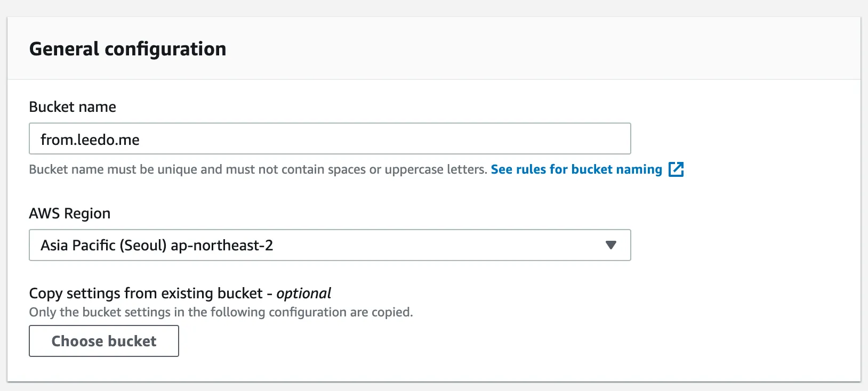Viewport: 868px width, 391px height.
Task: Click the 'from.leedo.me' text in the bucket field
Action: pos(90,140)
